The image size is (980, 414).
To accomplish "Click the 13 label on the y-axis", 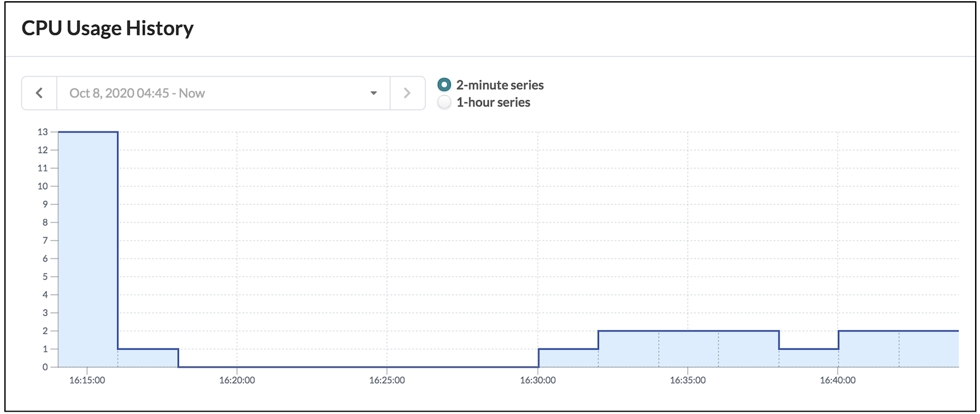I will click(42, 132).
